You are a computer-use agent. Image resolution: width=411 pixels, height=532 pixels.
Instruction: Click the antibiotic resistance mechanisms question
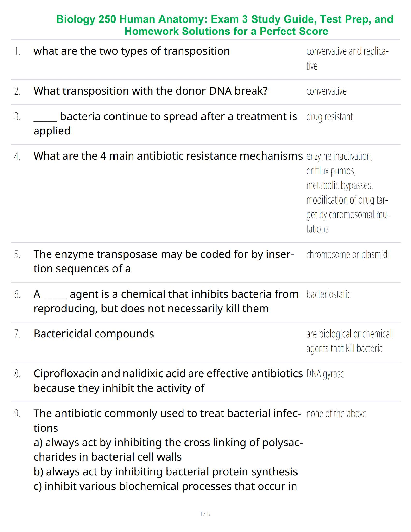(x=168, y=156)
